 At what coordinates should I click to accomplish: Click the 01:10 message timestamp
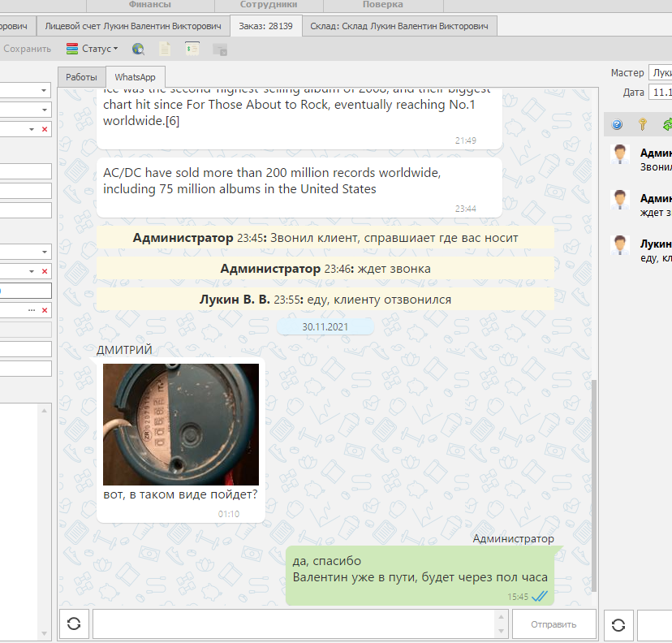click(x=229, y=514)
